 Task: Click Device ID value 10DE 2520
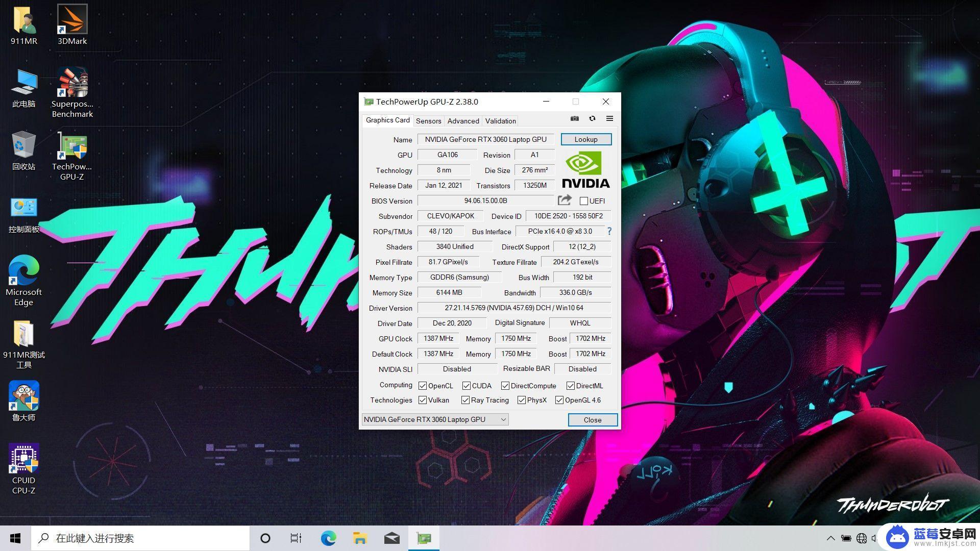(568, 216)
